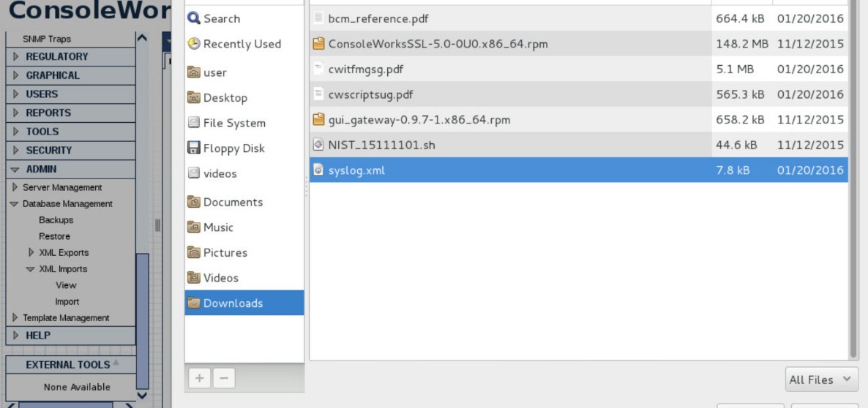
Task: Open Import under XML Imports
Action: [x=67, y=302]
